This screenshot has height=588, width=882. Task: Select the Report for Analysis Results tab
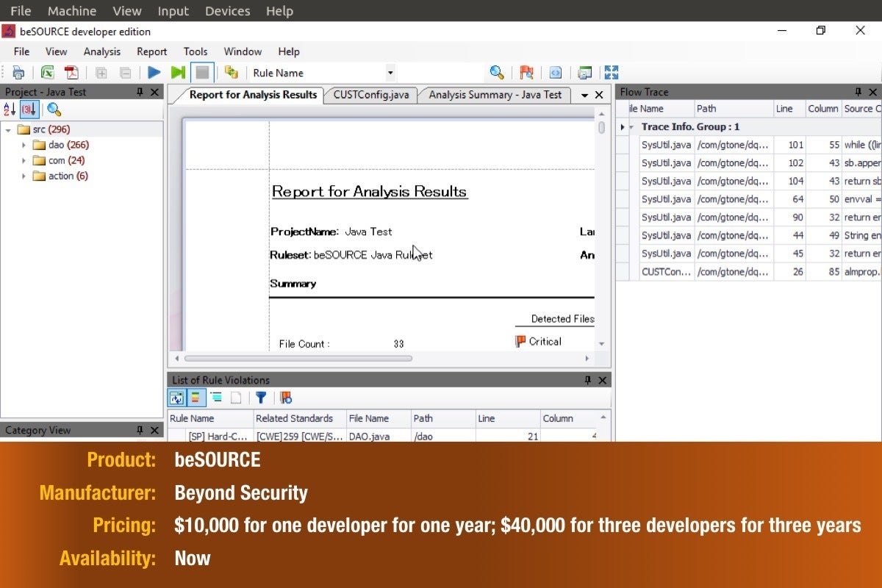tap(253, 94)
